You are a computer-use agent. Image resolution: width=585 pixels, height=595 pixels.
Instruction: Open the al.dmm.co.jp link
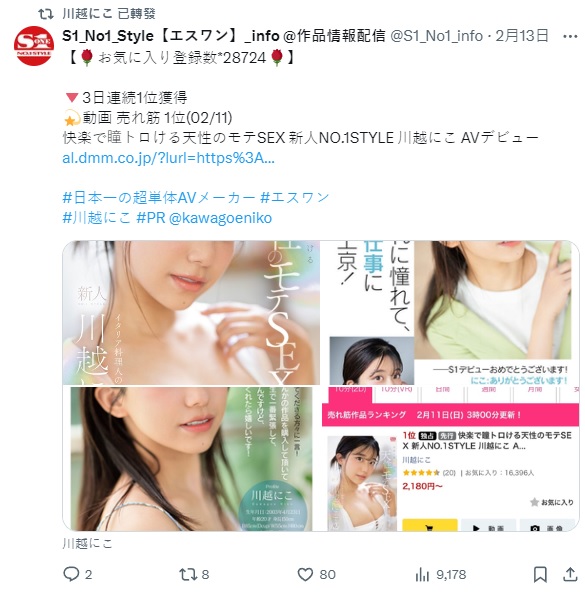pyautogui.click(x=168, y=158)
